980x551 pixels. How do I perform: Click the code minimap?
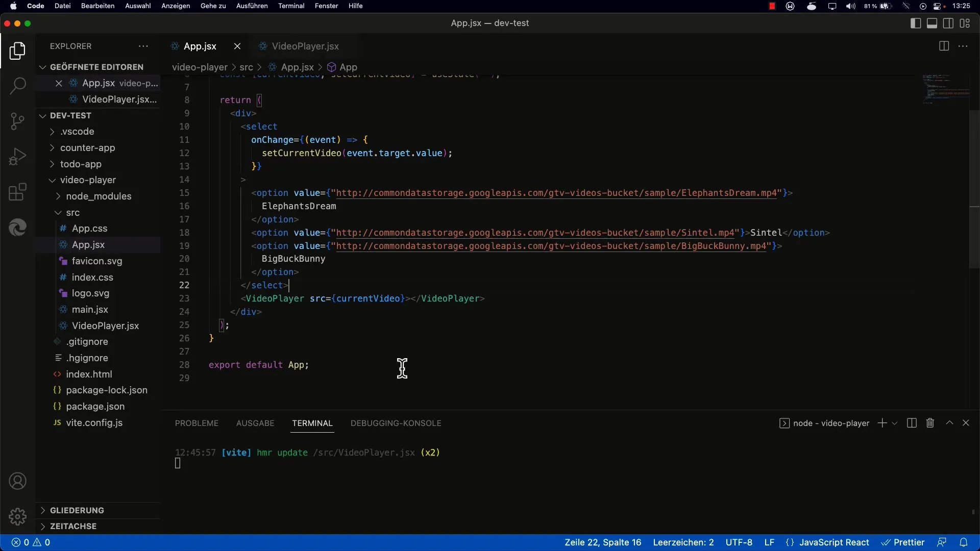click(945, 89)
